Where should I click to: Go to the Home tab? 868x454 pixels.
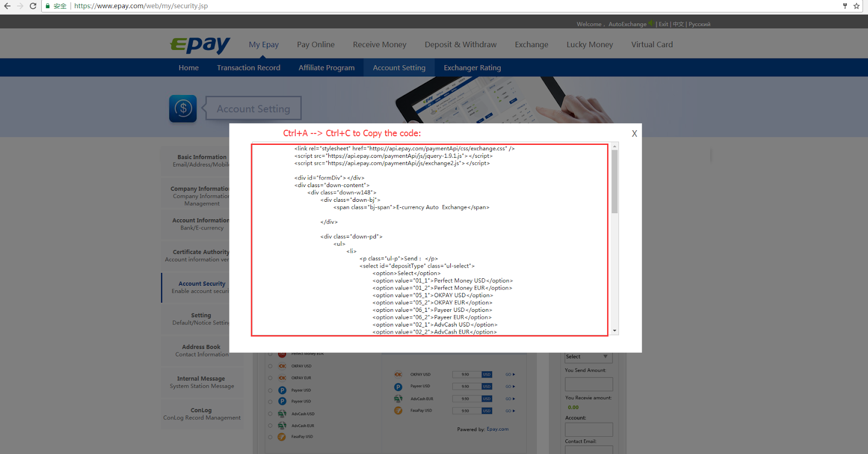point(189,68)
